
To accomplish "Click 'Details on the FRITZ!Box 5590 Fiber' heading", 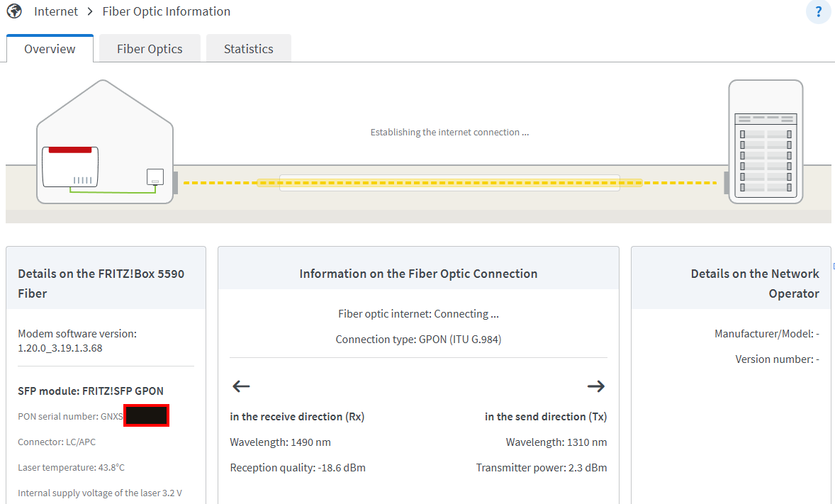I will click(101, 284).
